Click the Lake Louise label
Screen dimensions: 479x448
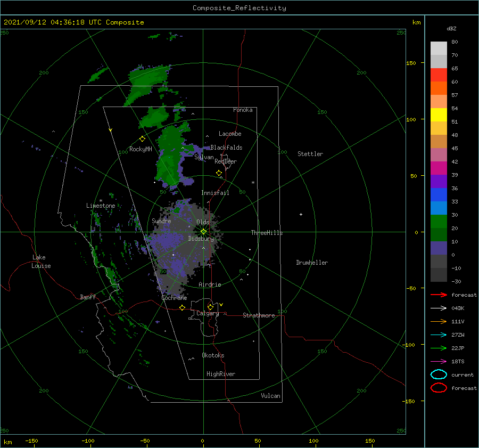pyautogui.click(x=42, y=262)
